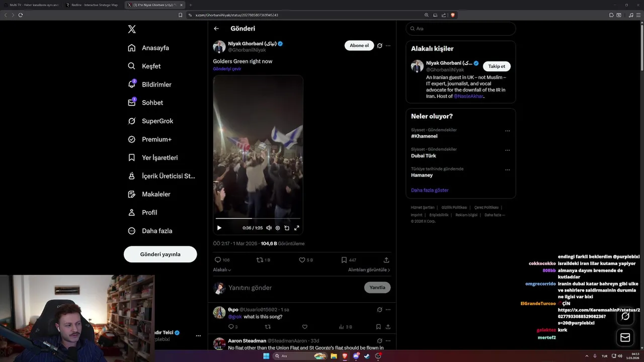Switch to Redline Interactive Strategic Map tab

point(92,5)
